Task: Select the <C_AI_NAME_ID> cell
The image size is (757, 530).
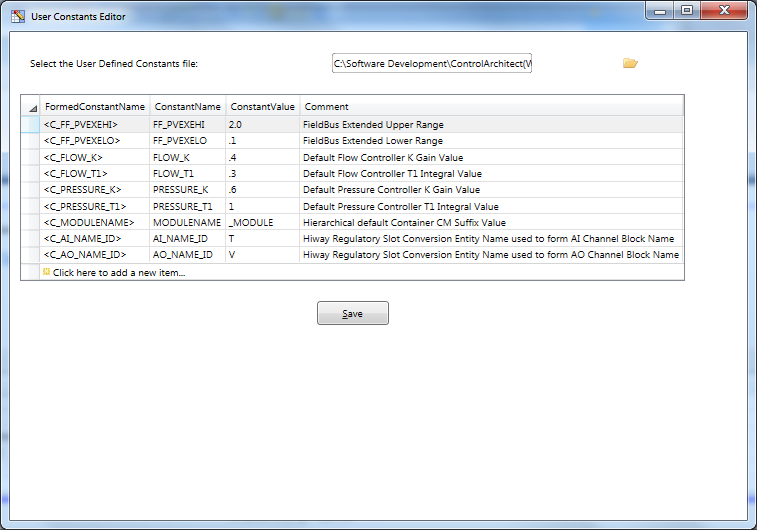Action: pyautogui.click(x=95, y=238)
